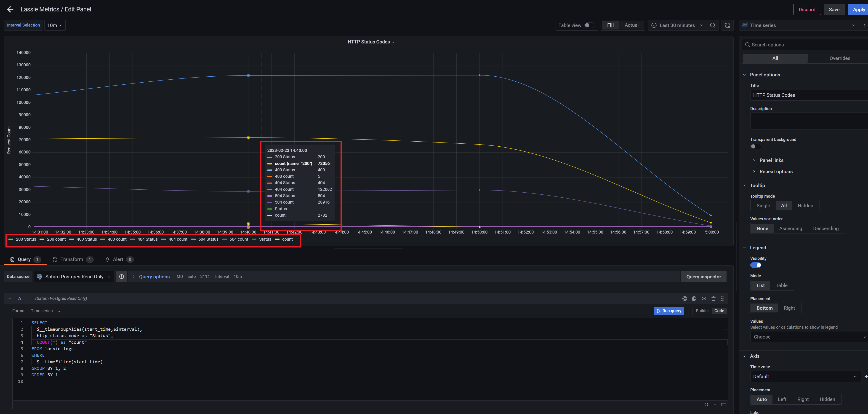This screenshot has width=868, height=414.
Task: Expand Repeat options section
Action: tap(772, 172)
